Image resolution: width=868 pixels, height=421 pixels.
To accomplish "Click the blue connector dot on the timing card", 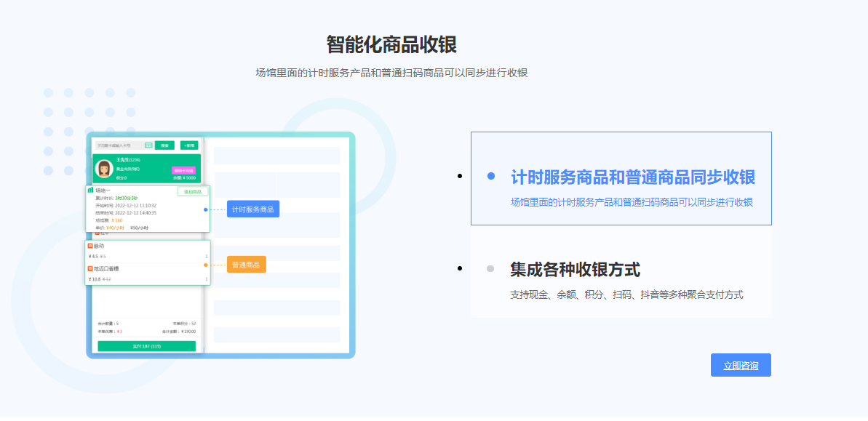I will (x=206, y=209).
